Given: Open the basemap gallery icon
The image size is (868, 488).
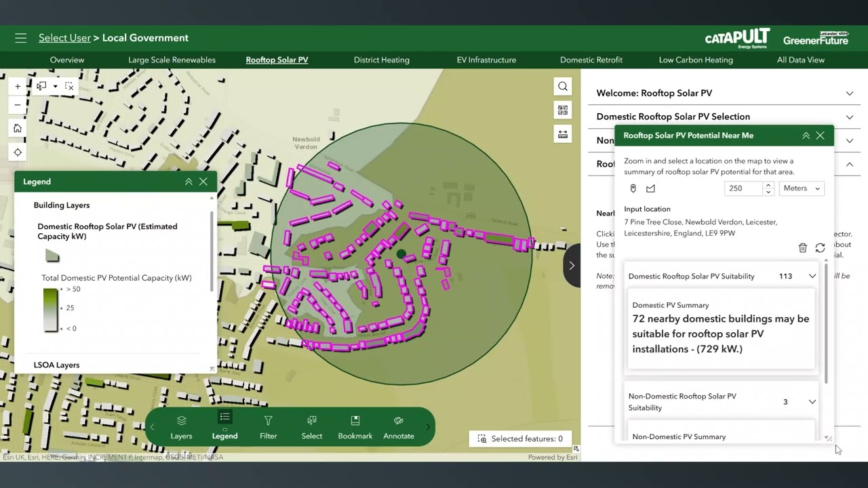Looking at the screenshot, I should 563,110.
